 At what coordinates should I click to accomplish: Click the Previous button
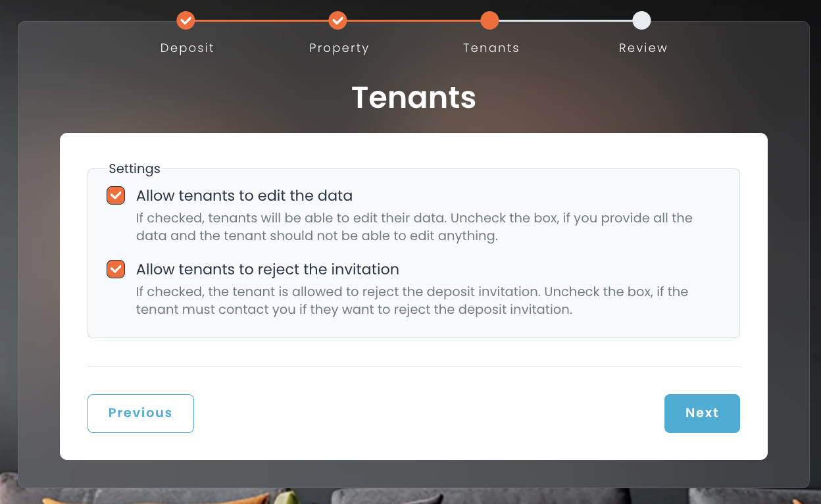tap(140, 413)
